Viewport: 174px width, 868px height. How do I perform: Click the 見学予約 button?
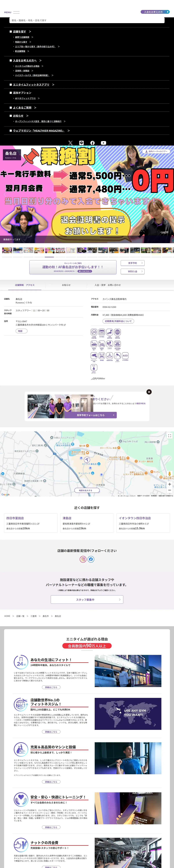[x=132, y=263]
